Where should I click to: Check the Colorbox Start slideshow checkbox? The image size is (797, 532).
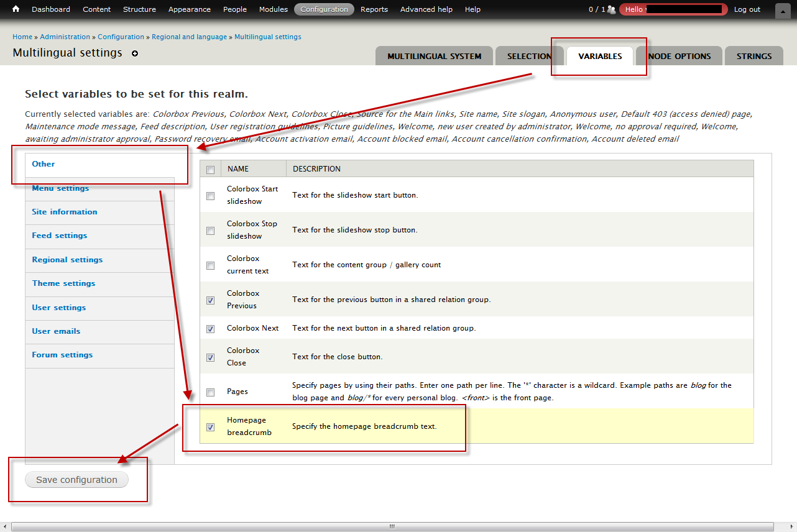tap(211, 196)
